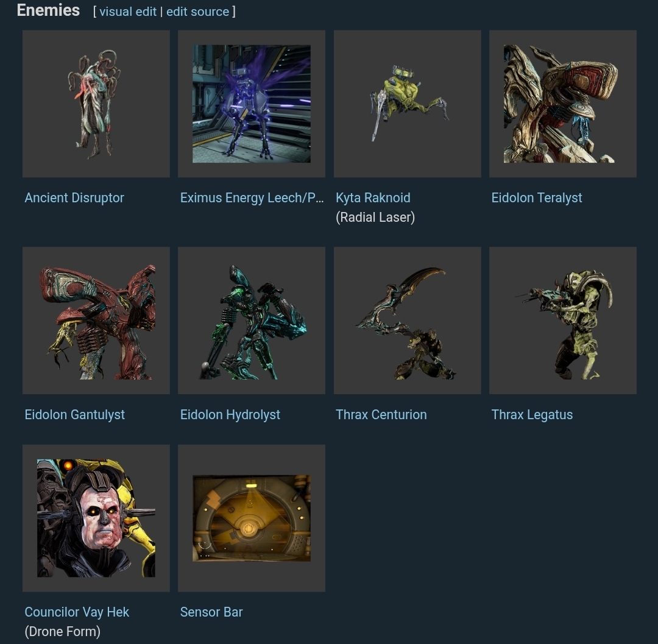Image resolution: width=658 pixels, height=644 pixels.
Task: Click the visual edit link
Action: 127,12
